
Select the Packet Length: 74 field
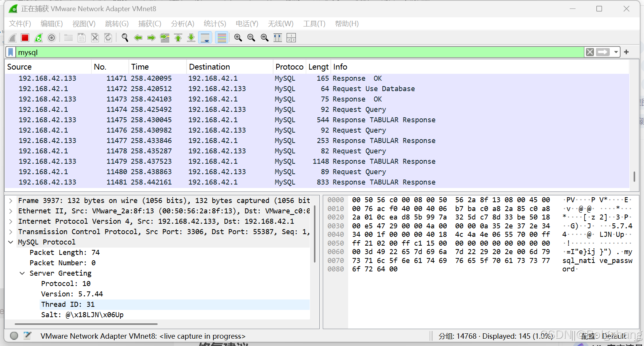[x=65, y=253]
